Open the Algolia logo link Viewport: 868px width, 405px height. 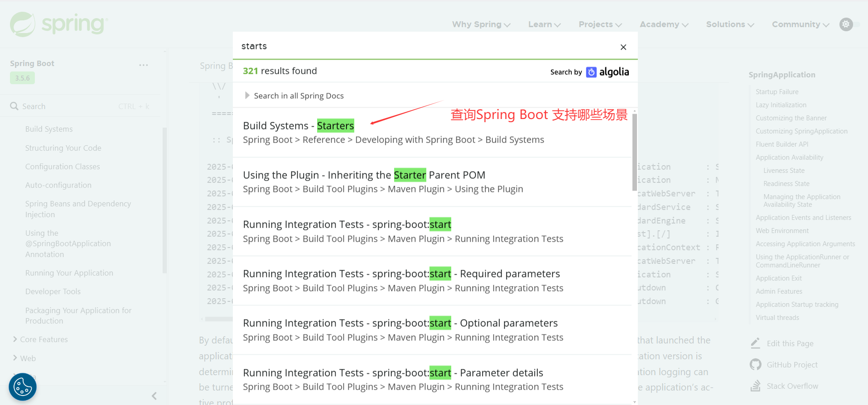(x=608, y=72)
